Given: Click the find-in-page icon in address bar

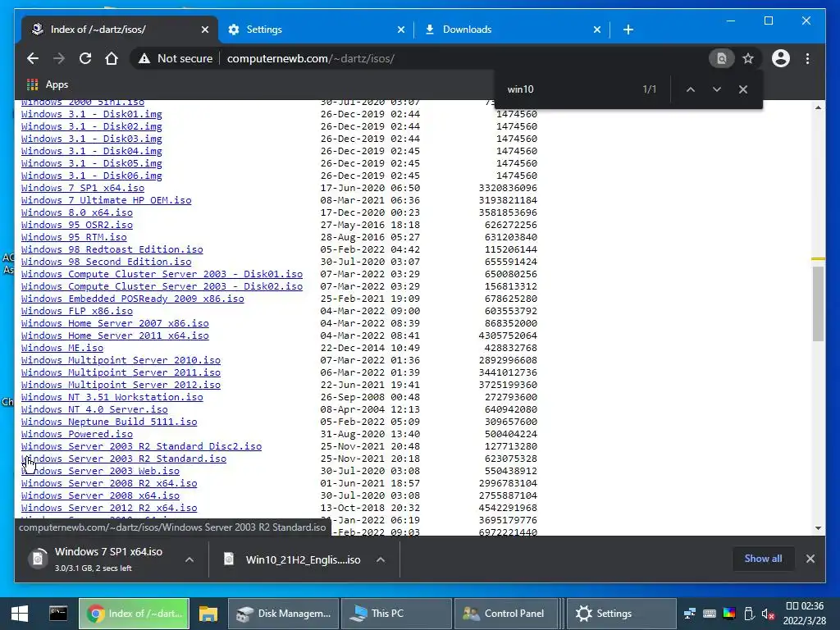Looking at the screenshot, I should click(722, 58).
